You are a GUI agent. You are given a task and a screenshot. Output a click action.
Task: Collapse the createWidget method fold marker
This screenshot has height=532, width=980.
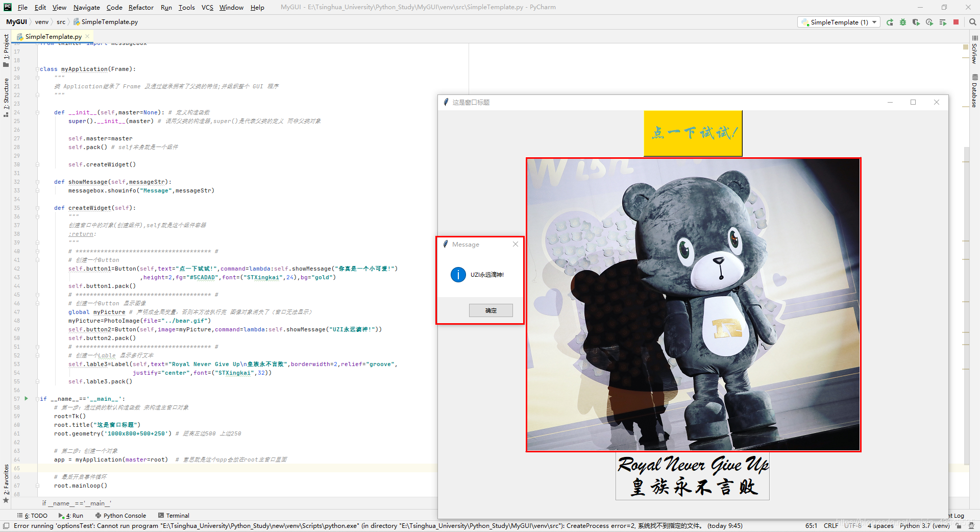pyautogui.click(x=38, y=208)
